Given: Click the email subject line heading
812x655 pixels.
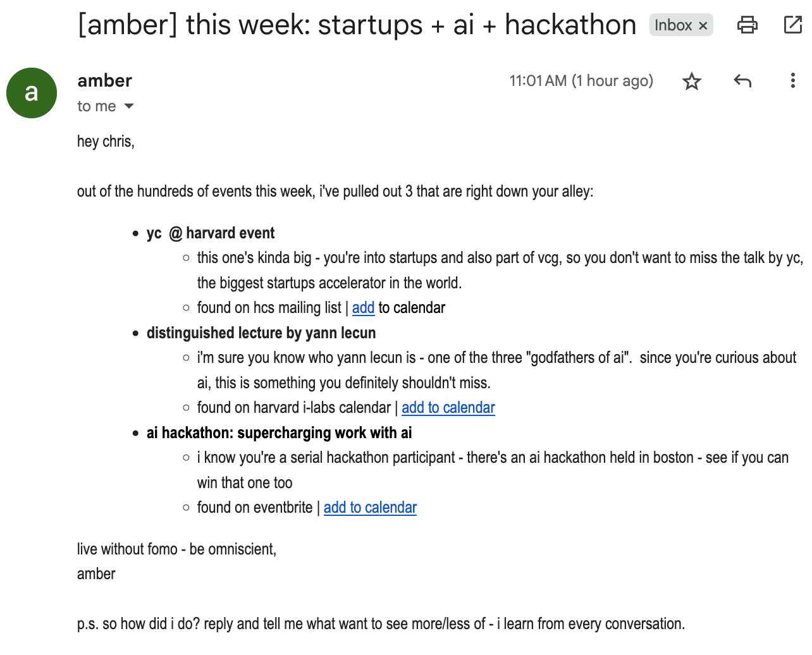Looking at the screenshot, I should [357, 25].
